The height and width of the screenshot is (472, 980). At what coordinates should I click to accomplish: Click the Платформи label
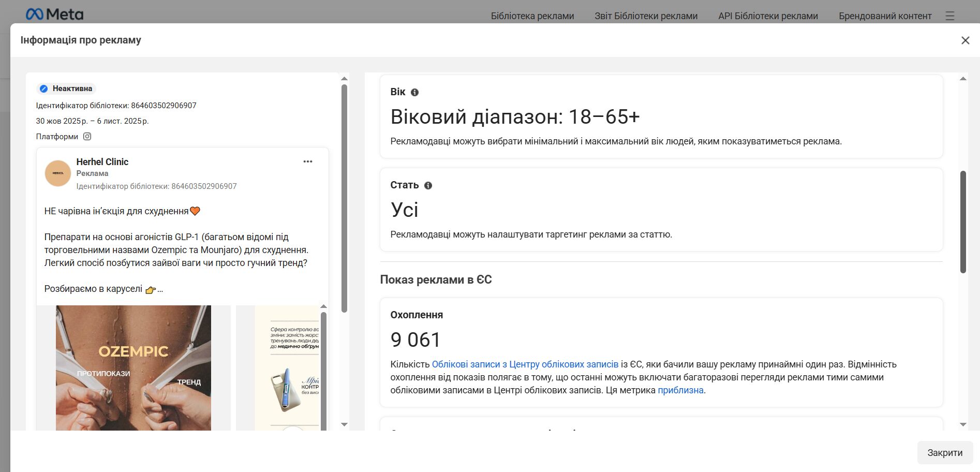(x=57, y=137)
